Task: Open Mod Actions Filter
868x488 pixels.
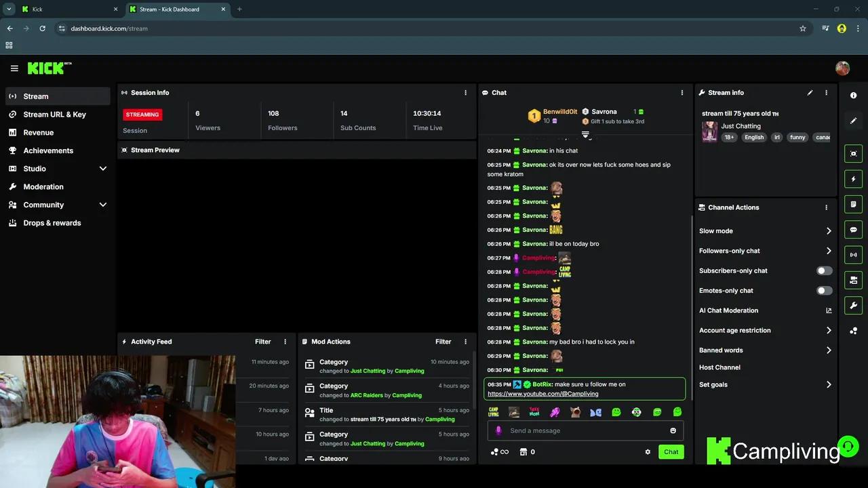Action: (443, 342)
